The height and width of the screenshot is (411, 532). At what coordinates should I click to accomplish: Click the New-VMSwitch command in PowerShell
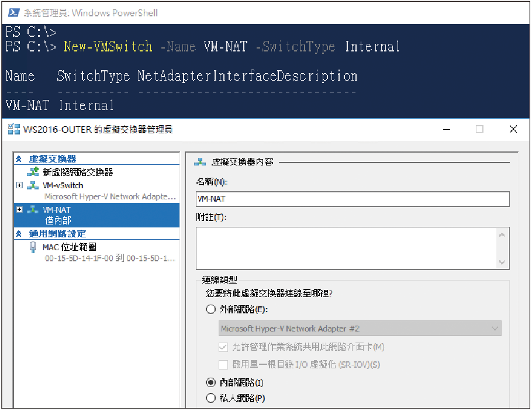[x=108, y=47]
